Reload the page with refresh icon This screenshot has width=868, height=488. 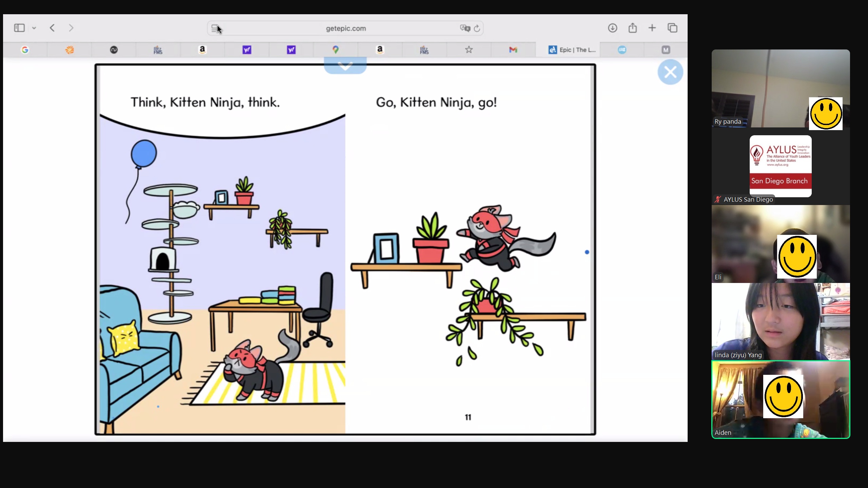click(477, 28)
